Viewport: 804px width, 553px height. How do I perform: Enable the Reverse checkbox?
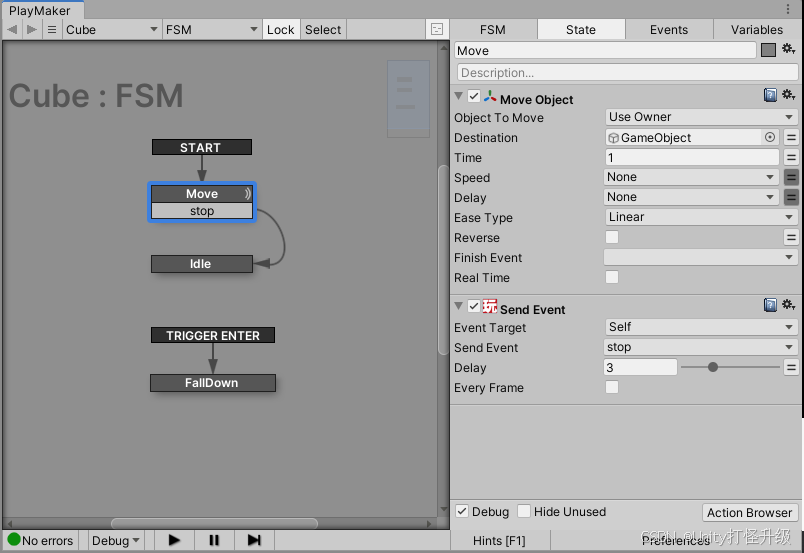click(612, 237)
